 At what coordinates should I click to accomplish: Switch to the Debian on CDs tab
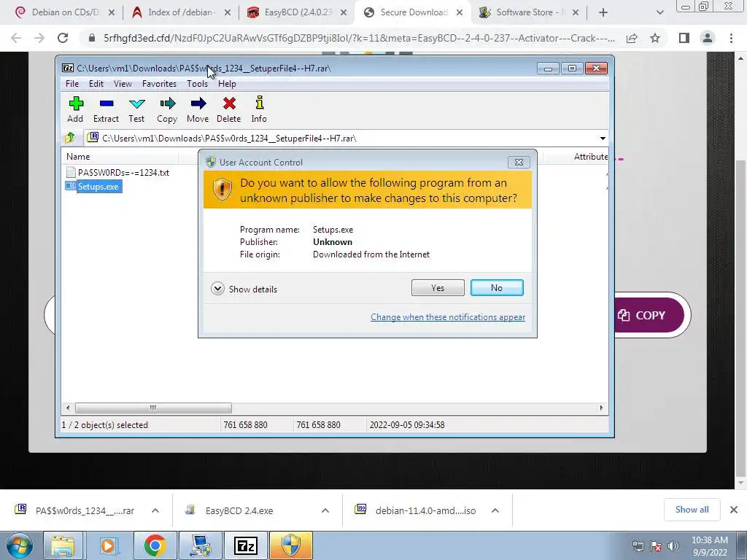64,12
